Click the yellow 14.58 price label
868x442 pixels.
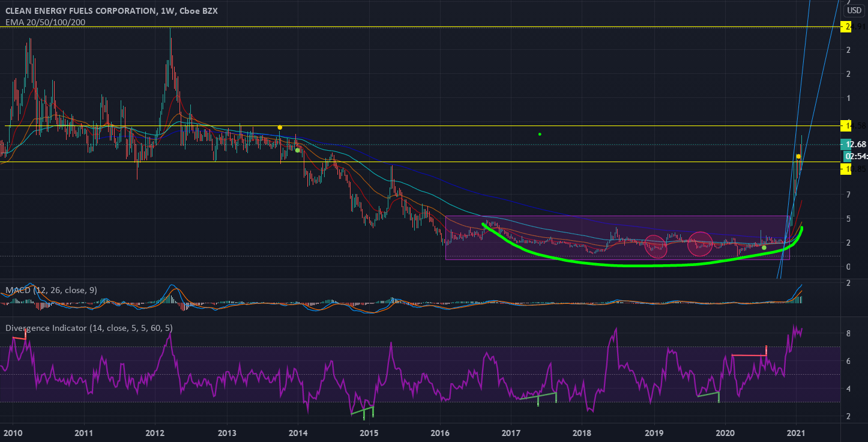click(847, 126)
